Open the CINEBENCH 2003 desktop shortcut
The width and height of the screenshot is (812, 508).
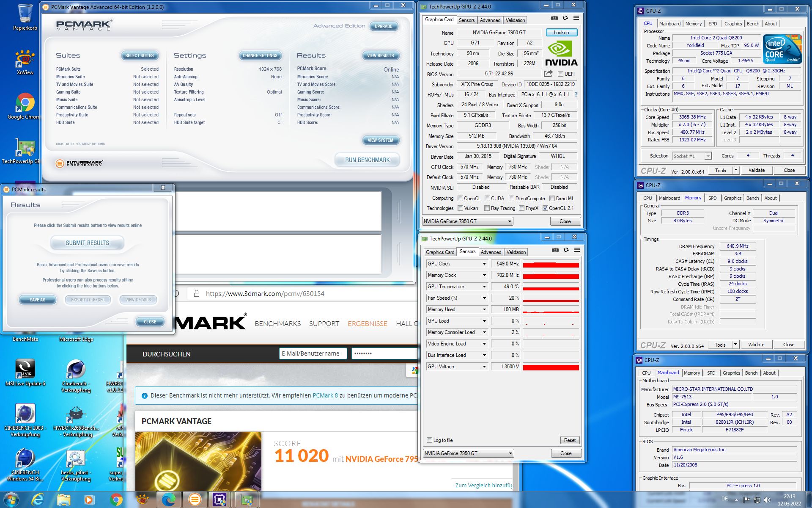coord(25,420)
